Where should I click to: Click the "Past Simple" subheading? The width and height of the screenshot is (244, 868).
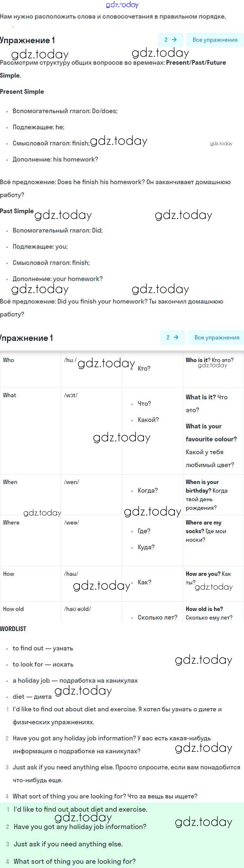click(x=17, y=211)
